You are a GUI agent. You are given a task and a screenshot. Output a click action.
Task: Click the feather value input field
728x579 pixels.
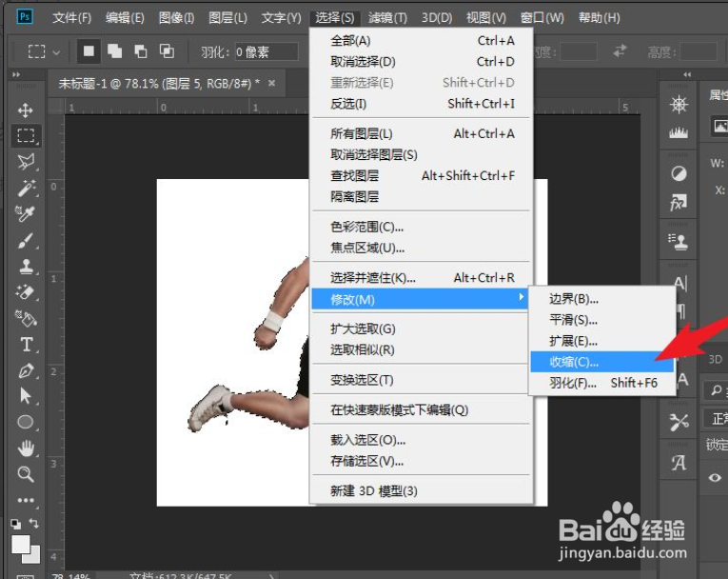266,51
